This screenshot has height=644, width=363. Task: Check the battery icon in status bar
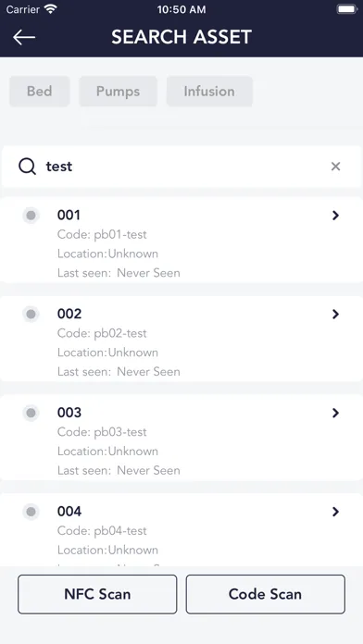(x=347, y=9)
